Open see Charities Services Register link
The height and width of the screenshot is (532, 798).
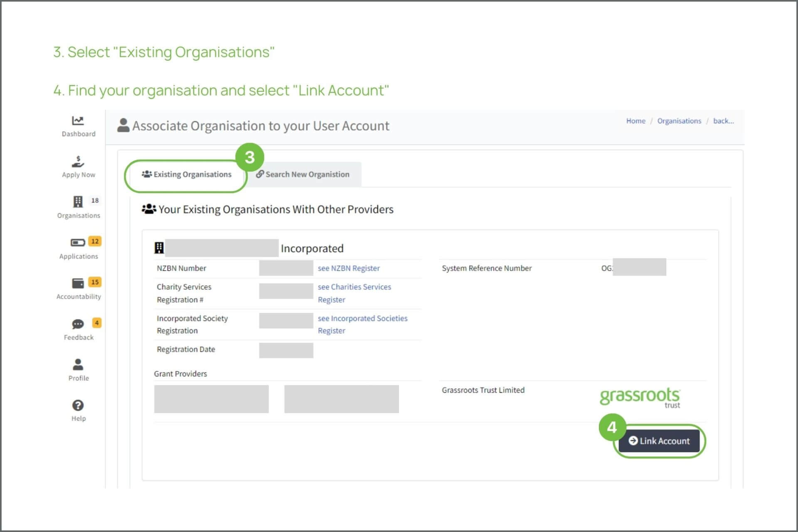(x=354, y=293)
